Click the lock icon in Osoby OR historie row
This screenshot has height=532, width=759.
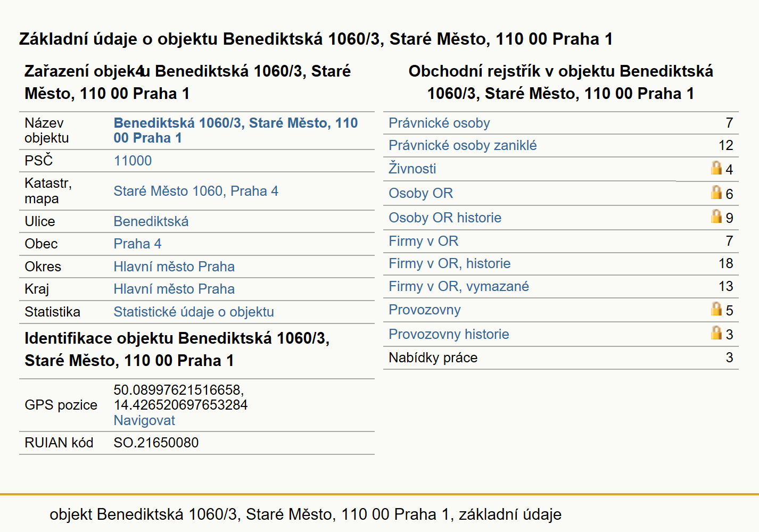pyautogui.click(x=716, y=217)
